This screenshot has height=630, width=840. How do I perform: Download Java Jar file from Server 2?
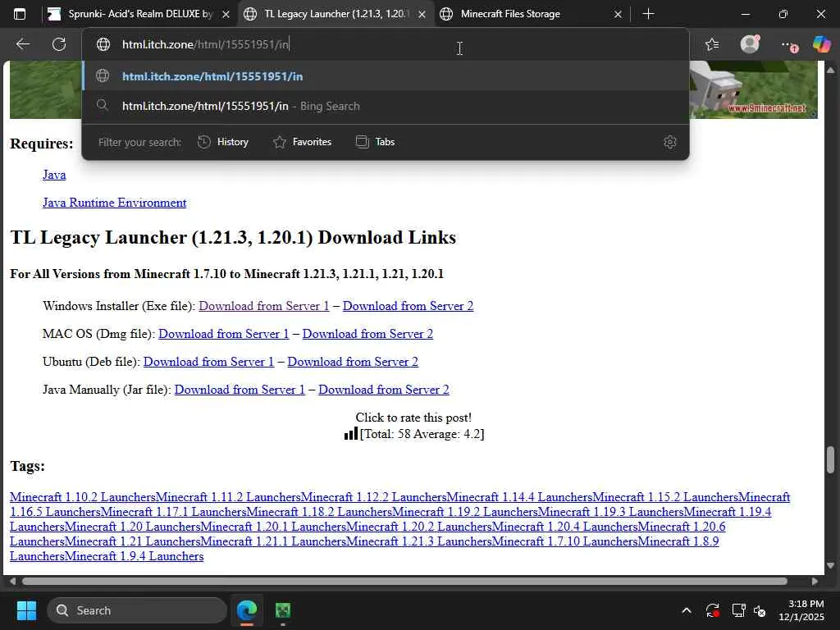pyautogui.click(x=384, y=390)
